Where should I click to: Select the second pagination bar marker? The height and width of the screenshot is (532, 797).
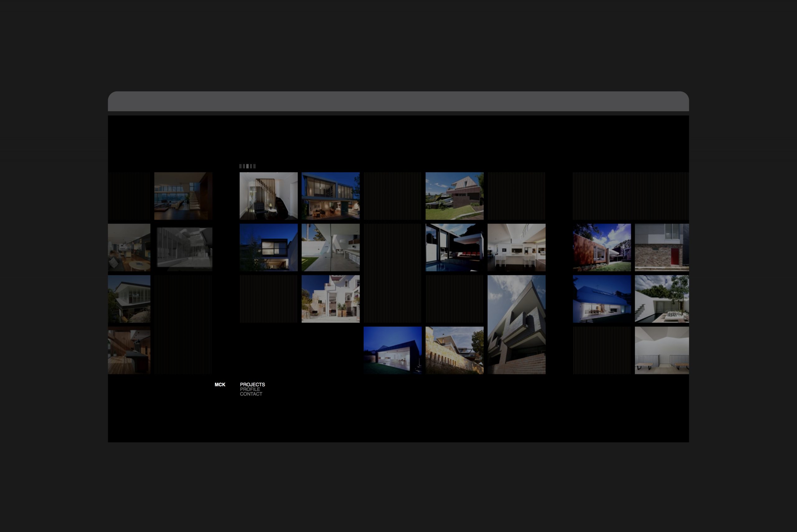tap(244, 166)
